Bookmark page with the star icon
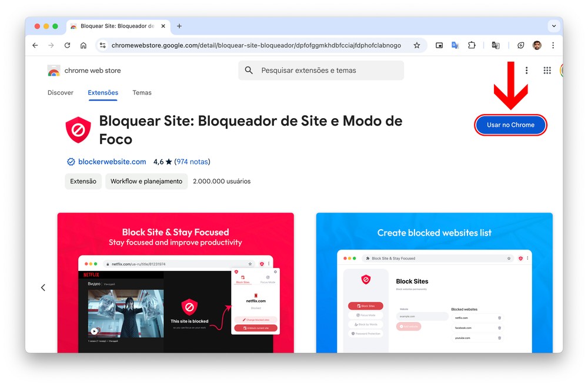588x386 pixels. pos(417,45)
